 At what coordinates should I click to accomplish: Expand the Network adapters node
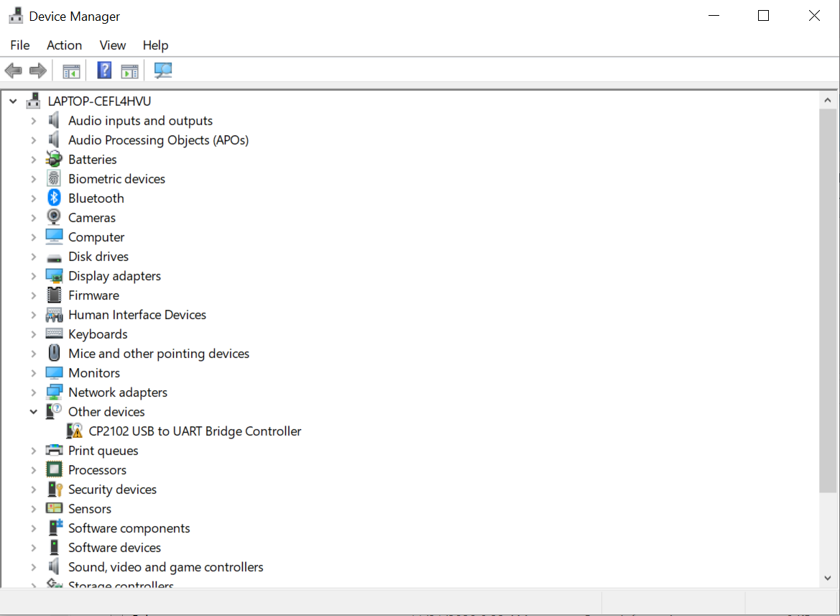click(x=33, y=392)
